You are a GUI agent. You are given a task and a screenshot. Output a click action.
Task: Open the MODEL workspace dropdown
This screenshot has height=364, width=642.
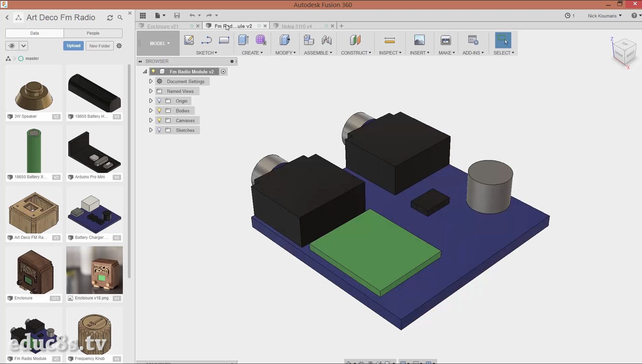(159, 43)
